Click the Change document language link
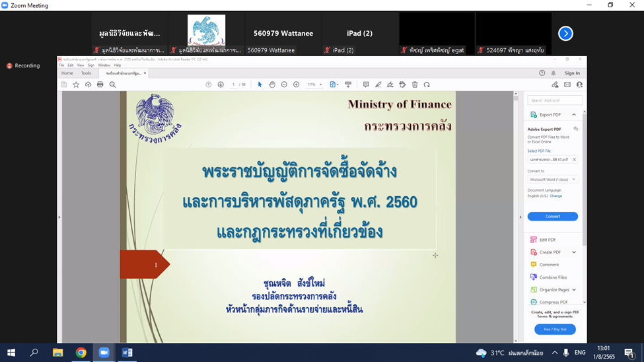Screen dimensions: 644x362 tap(555, 196)
